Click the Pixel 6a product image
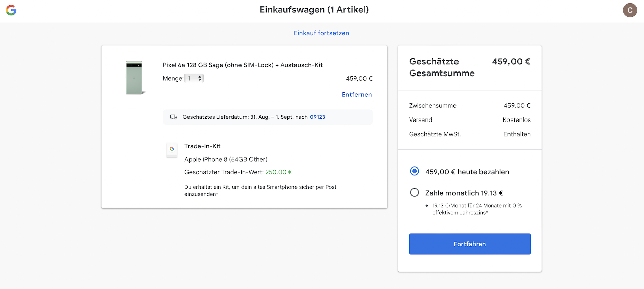This screenshot has height=289, width=644. [135, 78]
